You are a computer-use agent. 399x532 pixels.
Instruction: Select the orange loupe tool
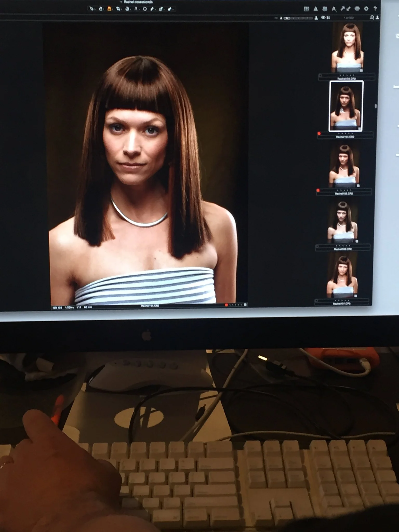pos(109,9)
